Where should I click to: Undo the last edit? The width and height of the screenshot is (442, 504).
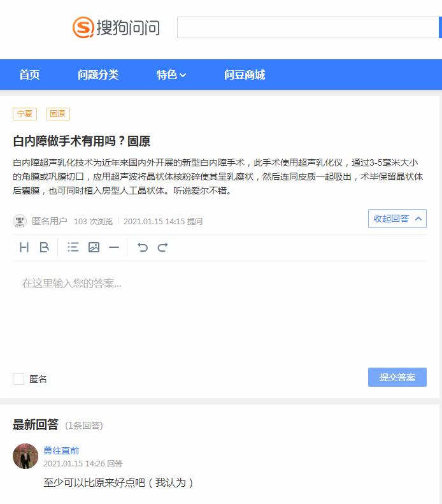coord(143,247)
